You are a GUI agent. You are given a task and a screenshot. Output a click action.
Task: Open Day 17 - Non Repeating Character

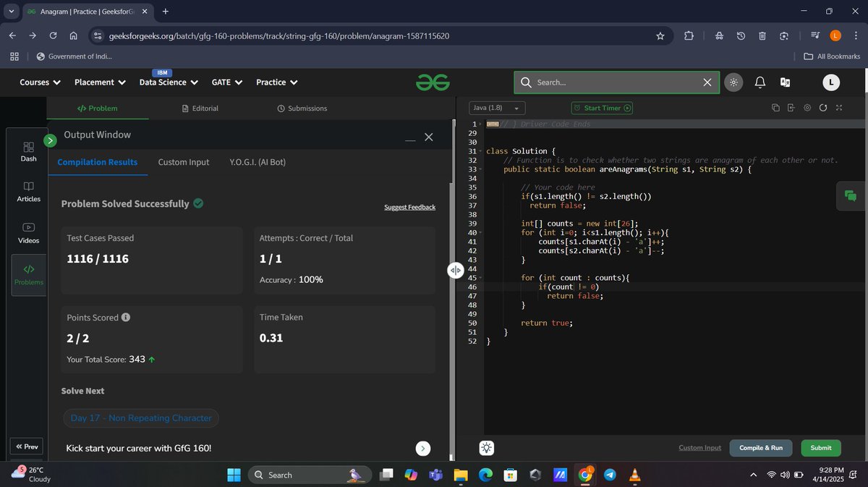point(141,418)
